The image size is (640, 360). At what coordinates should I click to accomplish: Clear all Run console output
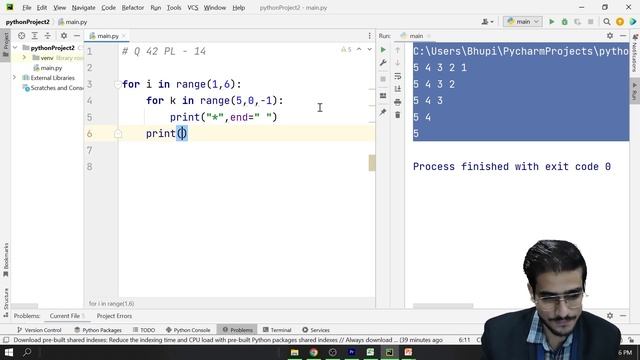tap(398, 115)
